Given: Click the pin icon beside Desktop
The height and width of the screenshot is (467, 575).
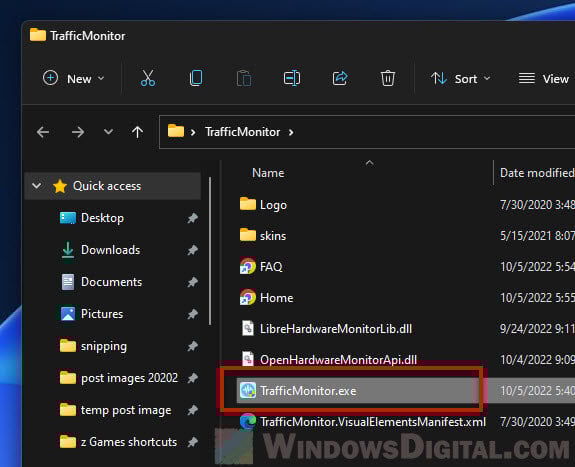Looking at the screenshot, I should pos(193,218).
